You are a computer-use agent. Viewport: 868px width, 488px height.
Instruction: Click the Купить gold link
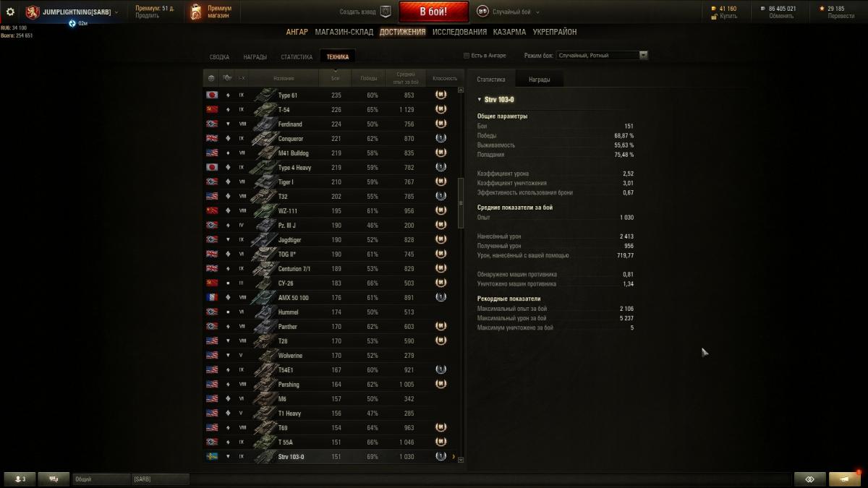pos(728,16)
